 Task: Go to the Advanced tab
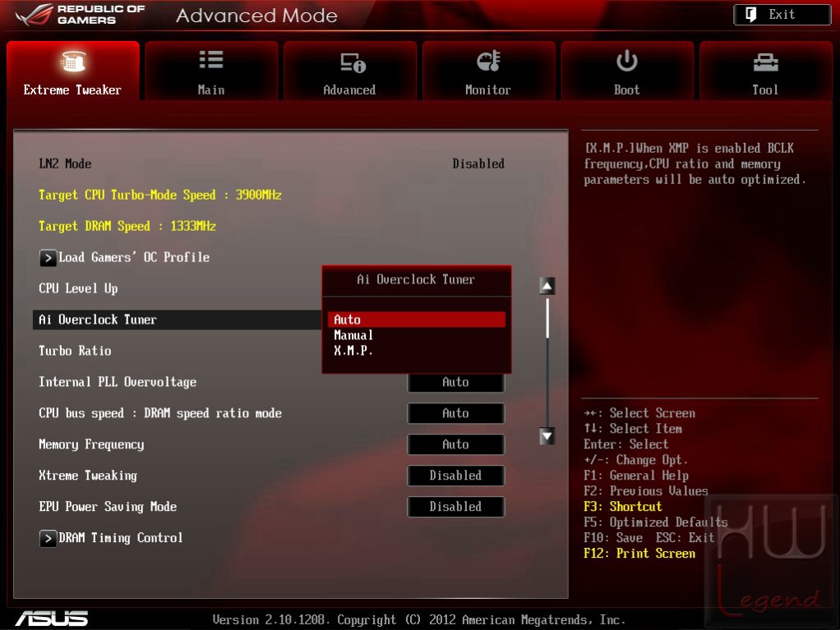(x=350, y=71)
